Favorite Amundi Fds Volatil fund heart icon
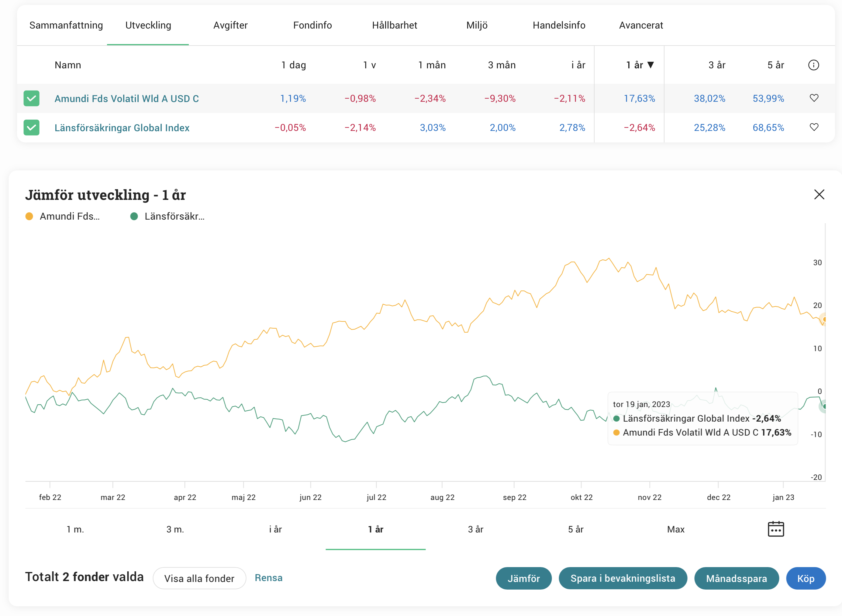Image resolution: width=842 pixels, height=616 pixels. point(814,98)
